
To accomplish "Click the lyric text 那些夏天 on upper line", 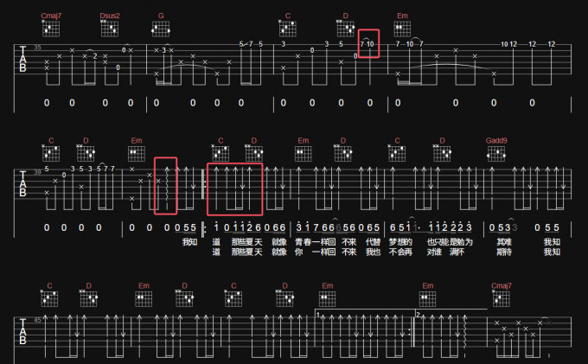I will tap(246, 242).
